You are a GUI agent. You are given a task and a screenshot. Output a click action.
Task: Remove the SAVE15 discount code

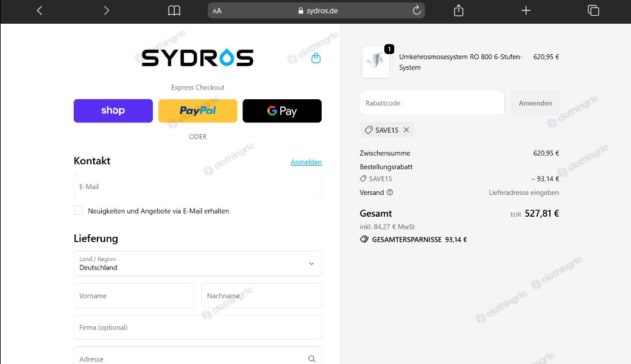click(x=406, y=130)
